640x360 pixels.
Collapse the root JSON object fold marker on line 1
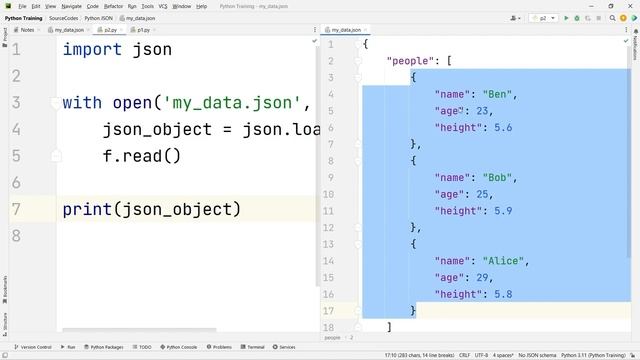[x=358, y=44]
